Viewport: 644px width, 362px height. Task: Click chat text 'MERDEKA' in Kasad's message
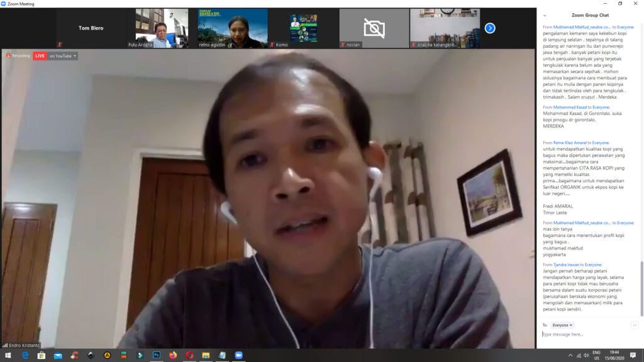tap(553, 126)
